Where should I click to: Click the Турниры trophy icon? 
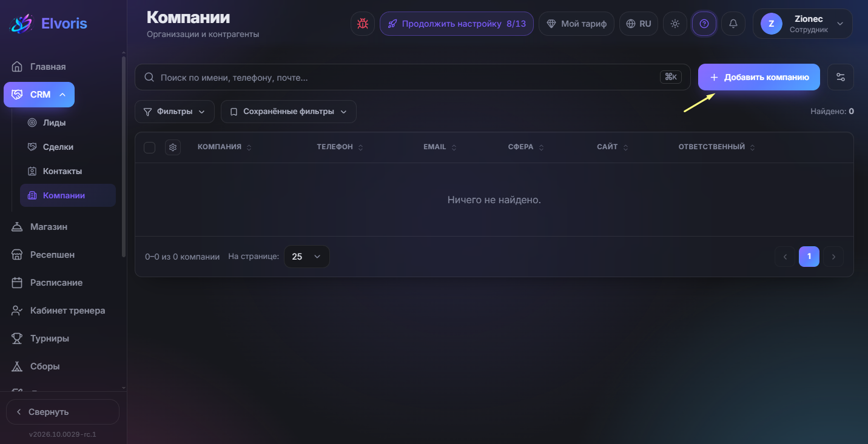18,338
